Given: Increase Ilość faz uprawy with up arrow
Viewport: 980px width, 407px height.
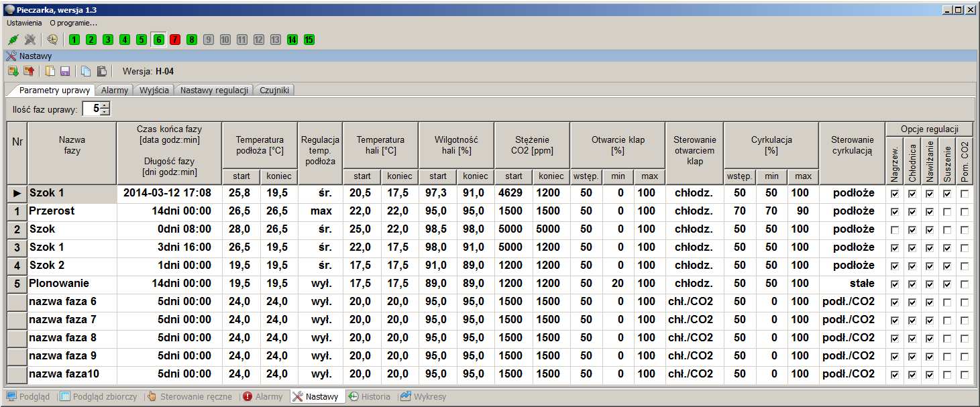Looking at the screenshot, I should point(105,106).
